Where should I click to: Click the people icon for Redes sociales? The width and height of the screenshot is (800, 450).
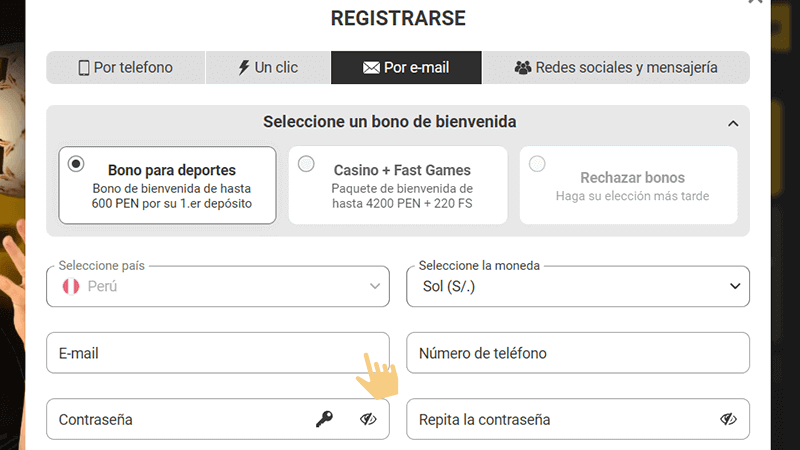click(522, 68)
